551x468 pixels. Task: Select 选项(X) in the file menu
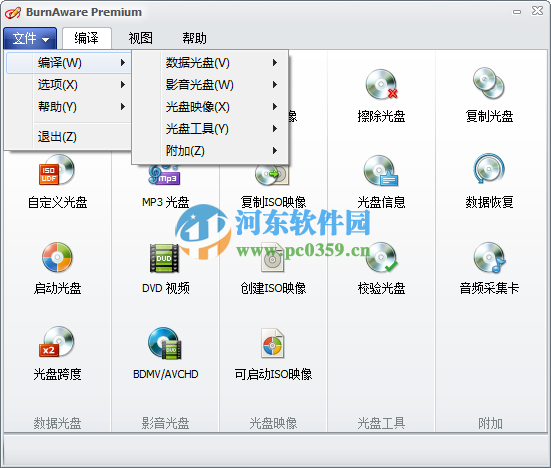click(x=69, y=85)
